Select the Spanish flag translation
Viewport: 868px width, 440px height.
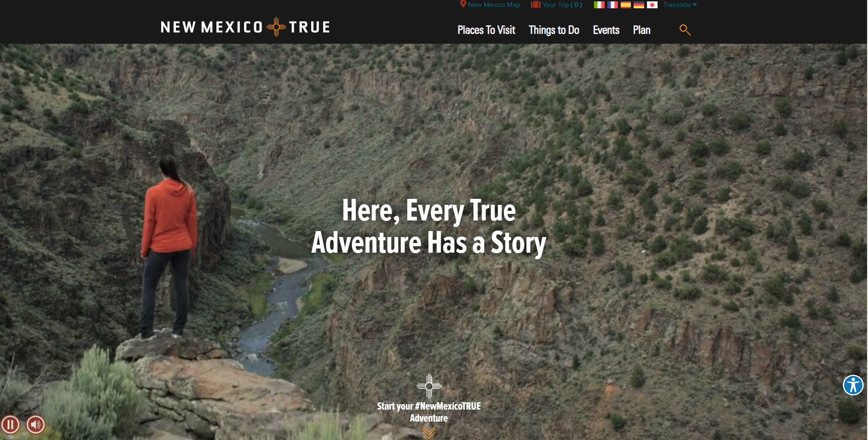point(626,5)
